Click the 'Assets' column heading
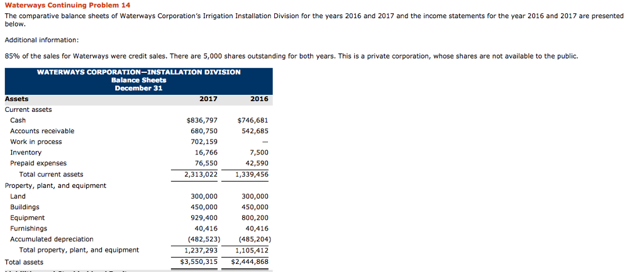644x272 pixels. coord(17,99)
